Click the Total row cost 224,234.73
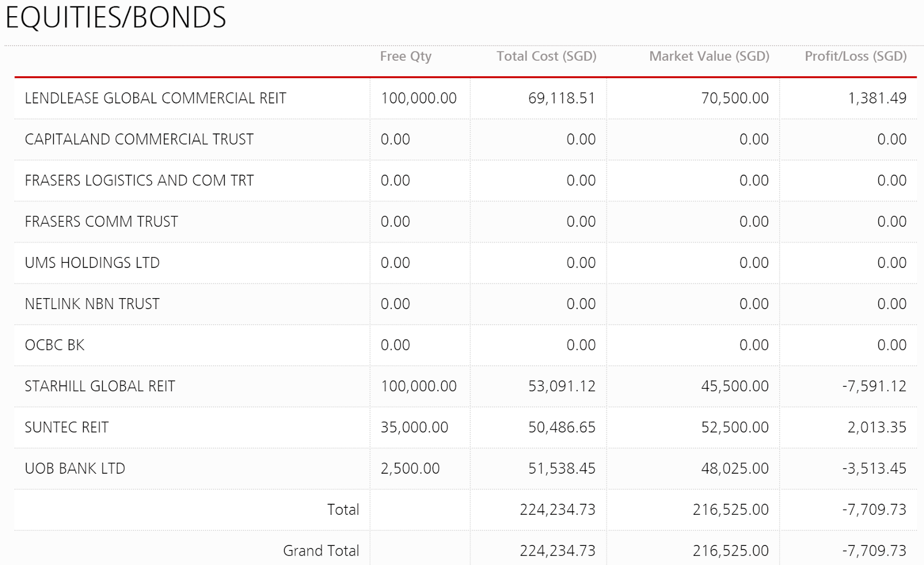This screenshot has height=565, width=924. (557, 510)
